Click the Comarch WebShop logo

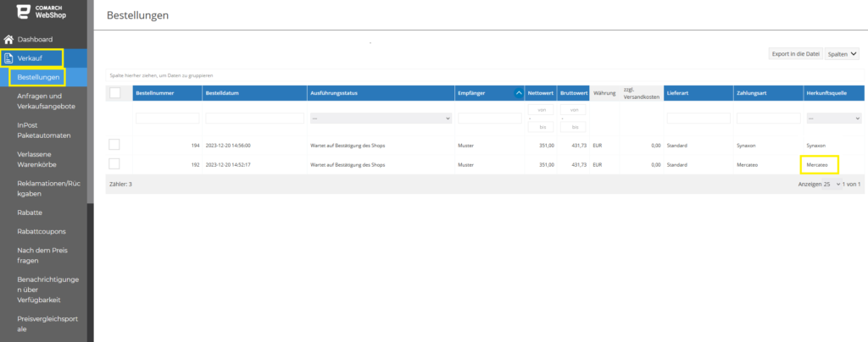42,12
